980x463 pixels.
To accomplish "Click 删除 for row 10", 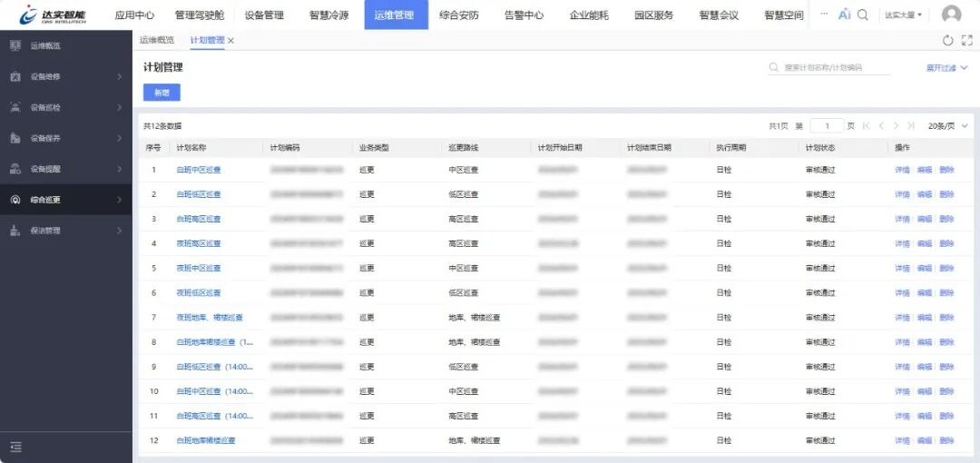I will coord(946,391).
